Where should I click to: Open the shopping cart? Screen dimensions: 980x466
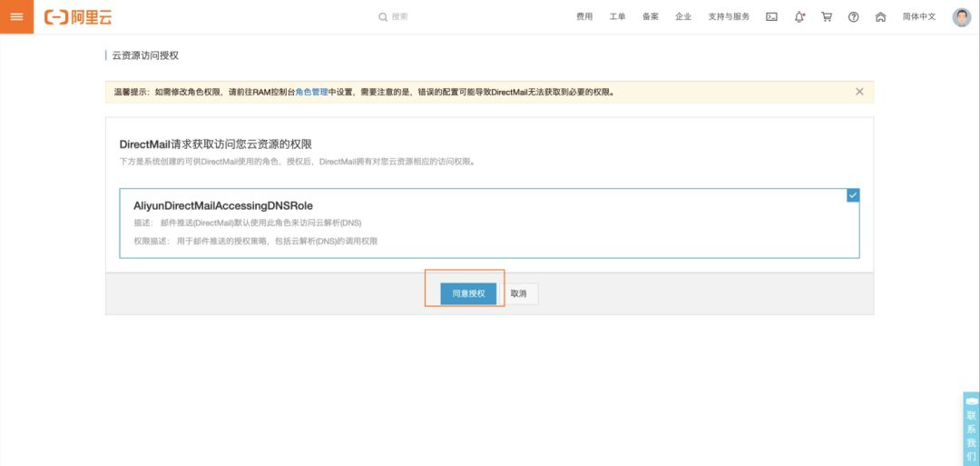tap(827, 17)
